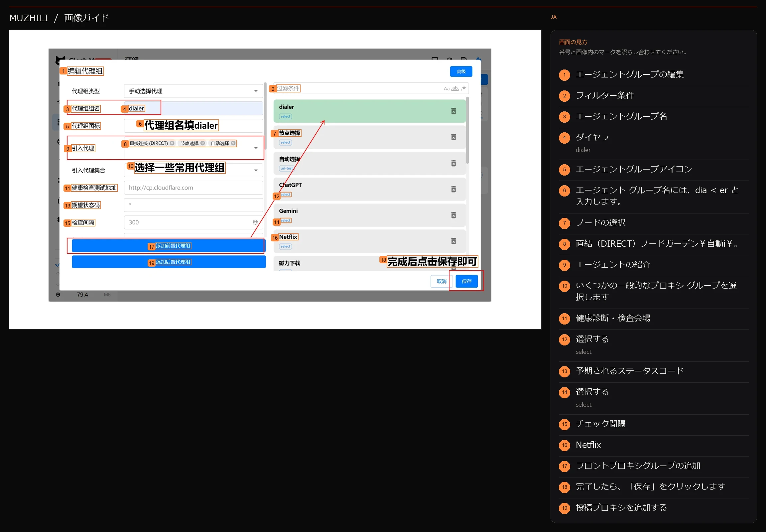
Task: Click the 代理组组名 field containing dialer
Action: 193,109
